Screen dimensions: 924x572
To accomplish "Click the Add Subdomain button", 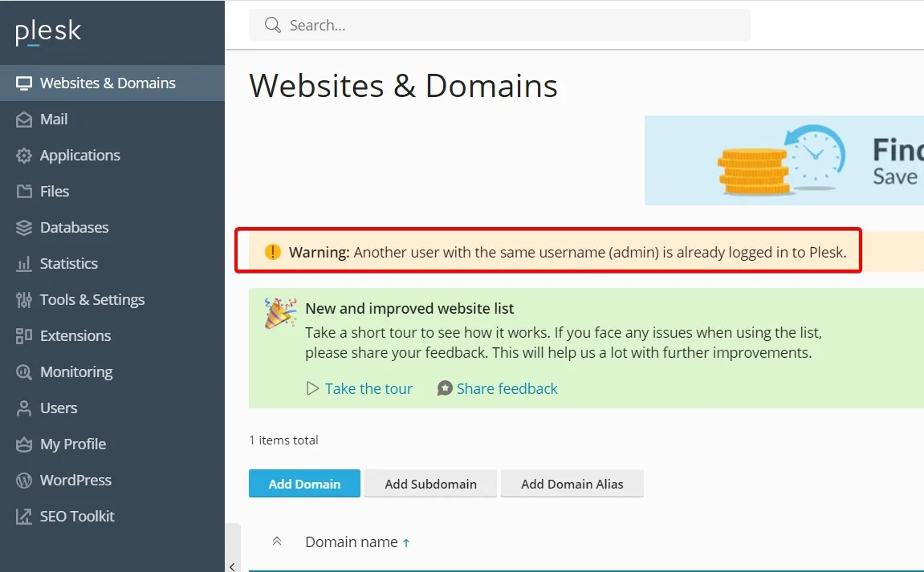I will click(431, 484).
